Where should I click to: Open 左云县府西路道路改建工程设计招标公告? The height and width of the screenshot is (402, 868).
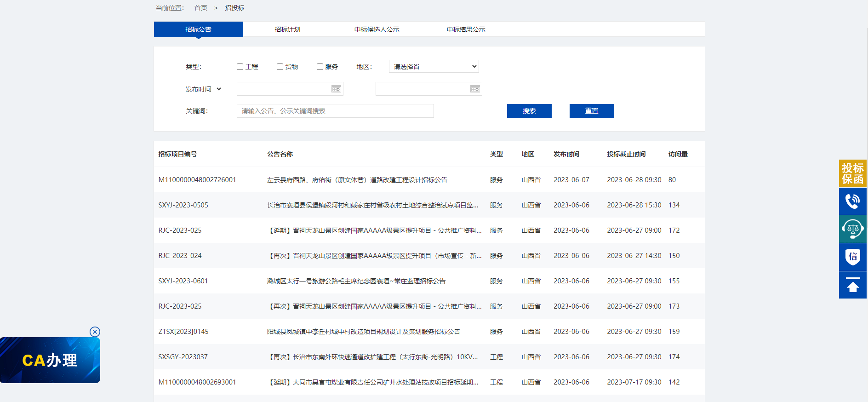coord(357,180)
